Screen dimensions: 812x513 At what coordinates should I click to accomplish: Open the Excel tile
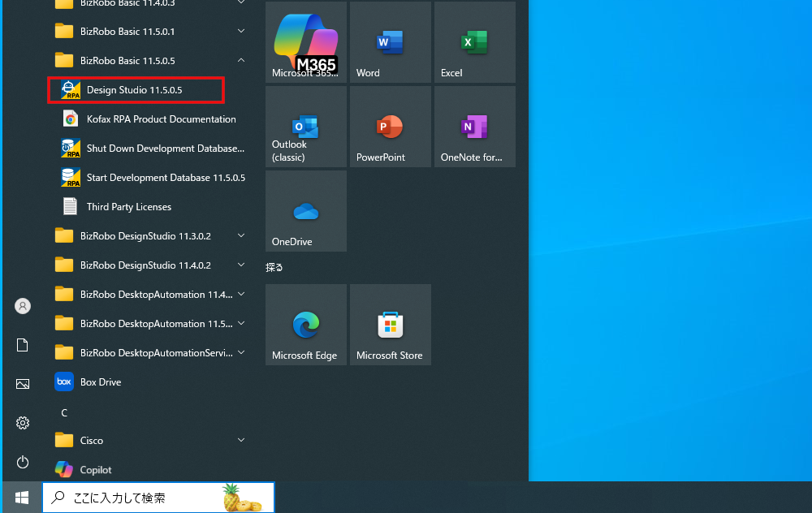click(x=475, y=42)
